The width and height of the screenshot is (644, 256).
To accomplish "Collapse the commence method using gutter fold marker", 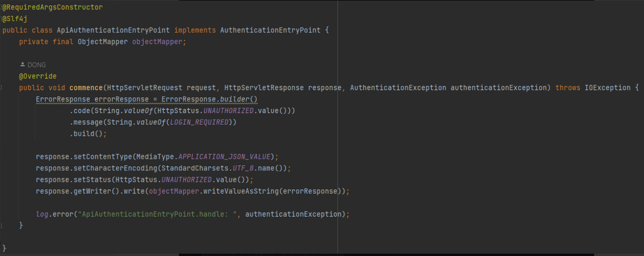I will [1, 88].
